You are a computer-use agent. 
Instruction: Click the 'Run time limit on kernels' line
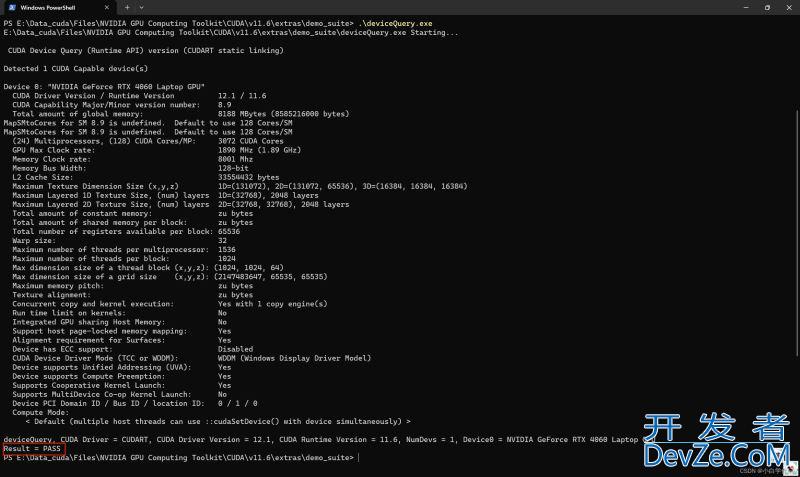(x=119, y=313)
